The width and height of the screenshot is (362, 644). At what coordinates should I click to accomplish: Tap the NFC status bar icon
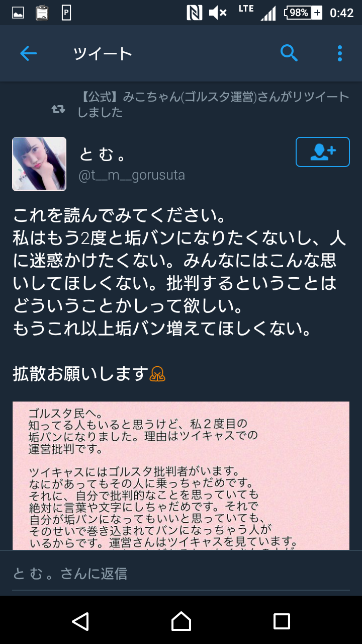(194, 13)
